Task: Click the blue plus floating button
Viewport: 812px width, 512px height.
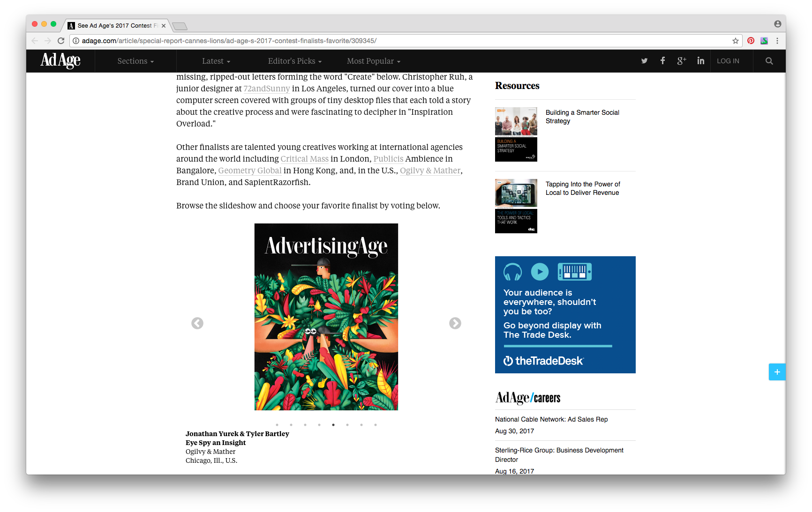Action: tap(777, 372)
